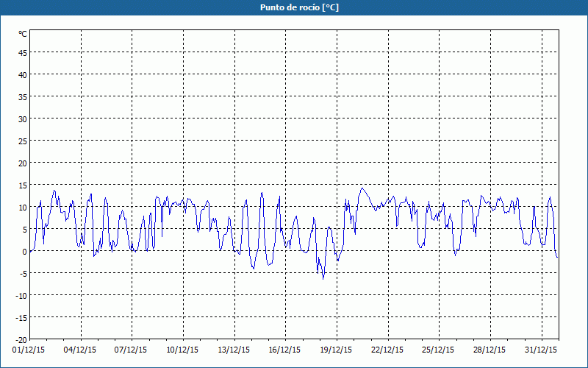Click the date label 22/12/15

387,350
